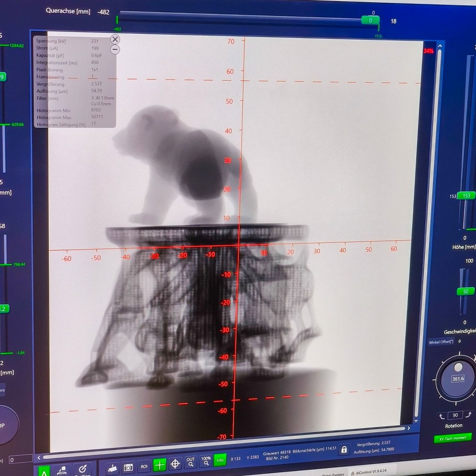The image size is (476, 476).
Task: Click the snapshot camera icon
Action: click(128, 466)
